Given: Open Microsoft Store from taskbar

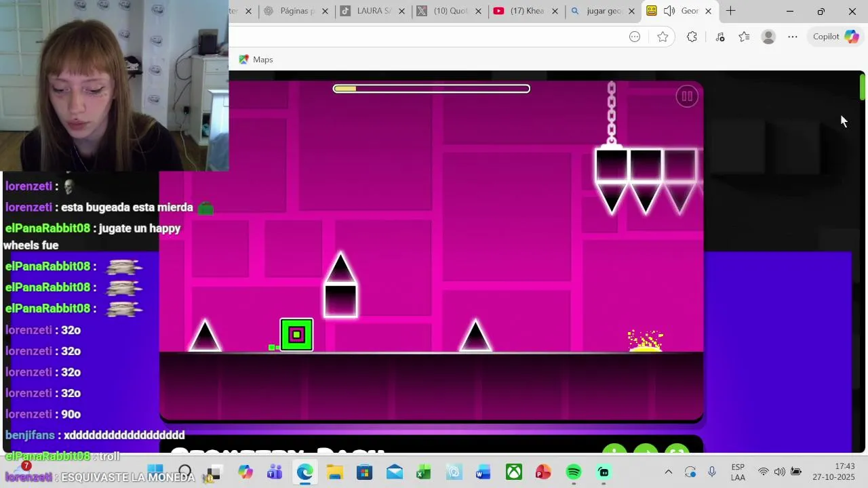Looking at the screenshot, I should tap(364, 472).
